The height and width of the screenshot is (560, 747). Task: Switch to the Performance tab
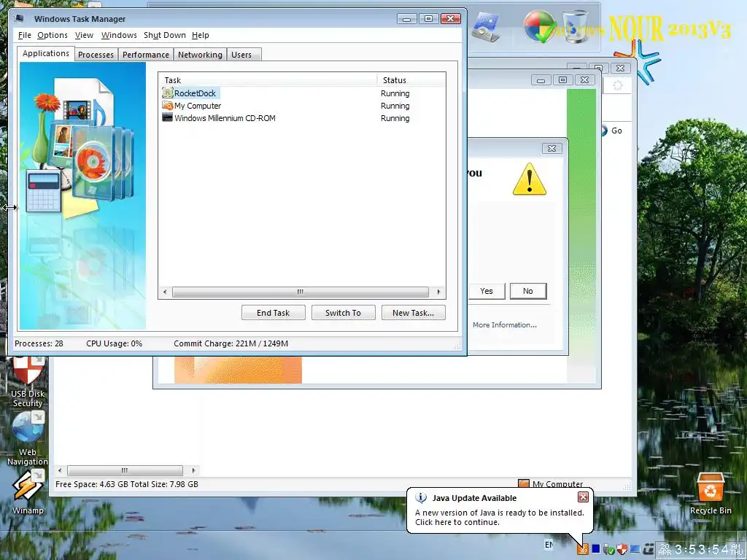click(x=145, y=55)
